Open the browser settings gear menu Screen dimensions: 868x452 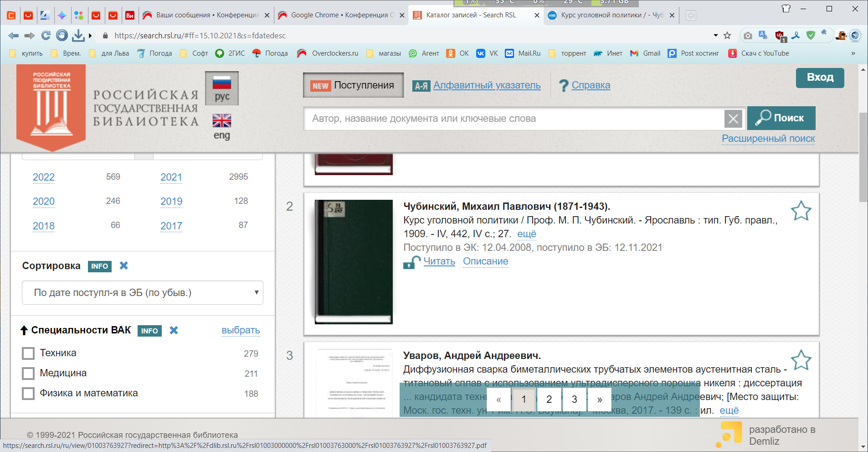[x=855, y=35]
